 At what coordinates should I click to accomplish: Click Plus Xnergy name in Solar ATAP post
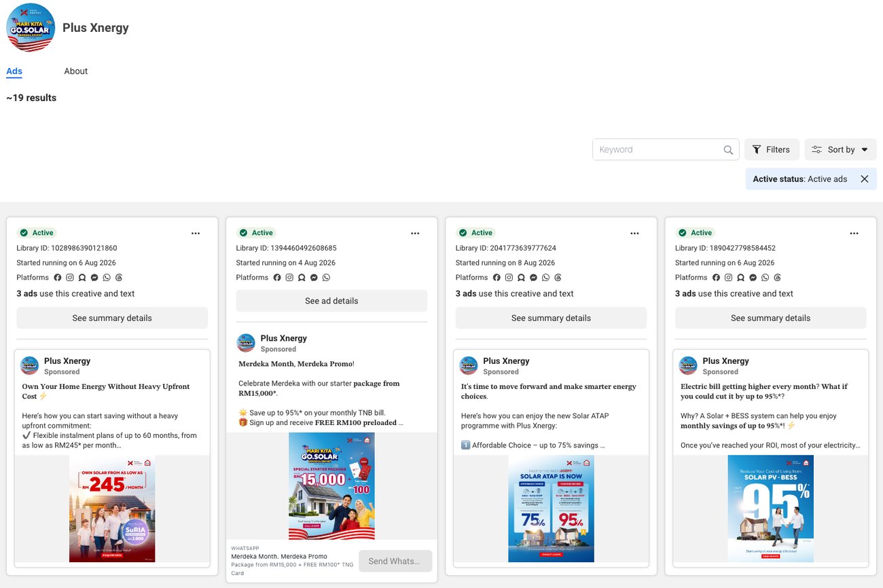(506, 361)
